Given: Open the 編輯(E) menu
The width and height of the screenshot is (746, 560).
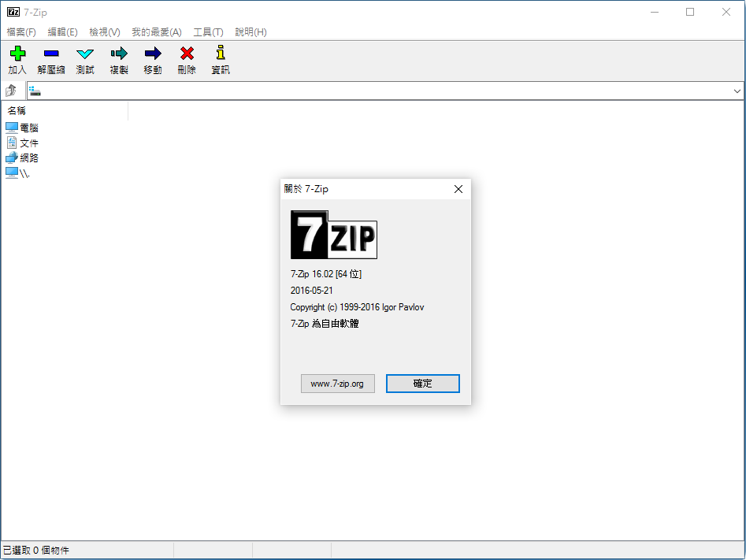Looking at the screenshot, I should click(x=62, y=32).
